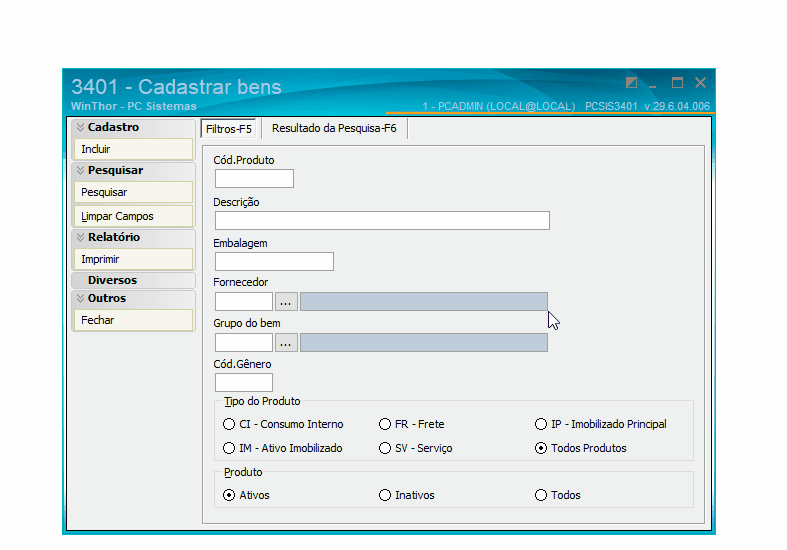Focus the Cód.Gênero input field
The image size is (787, 550).
(x=244, y=382)
